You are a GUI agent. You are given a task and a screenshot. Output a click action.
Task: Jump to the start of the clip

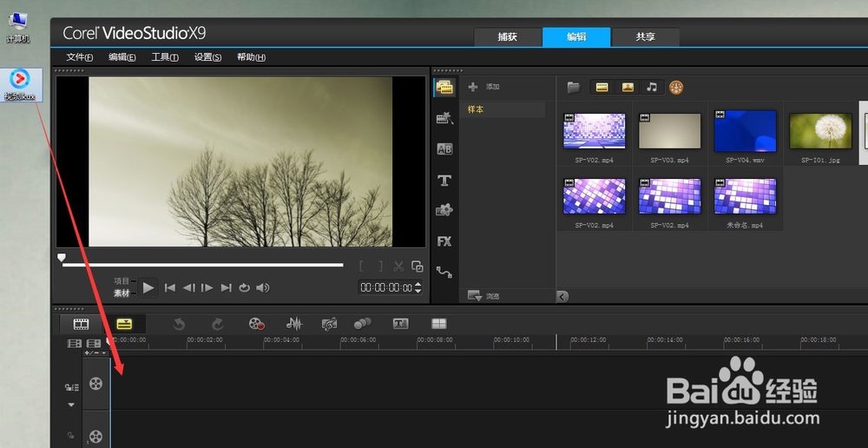click(x=170, y=288)
